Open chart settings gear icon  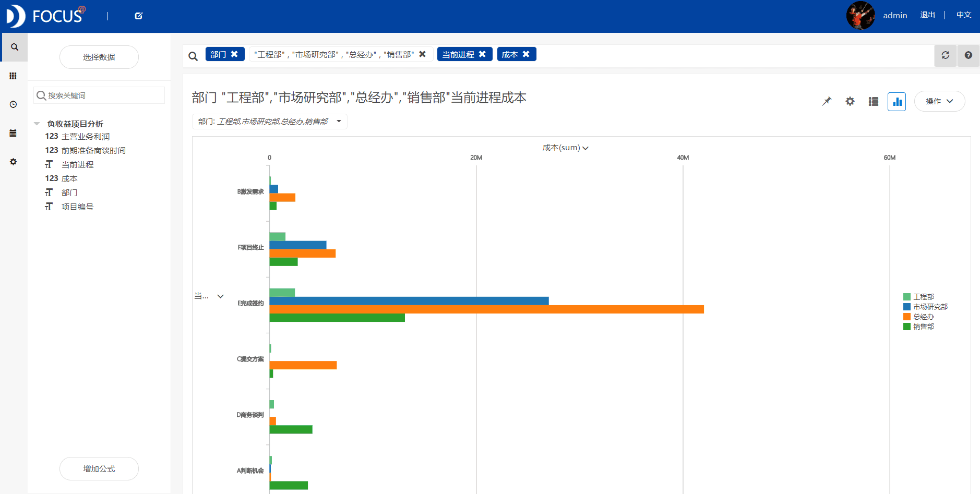click(x=850, y=101)
